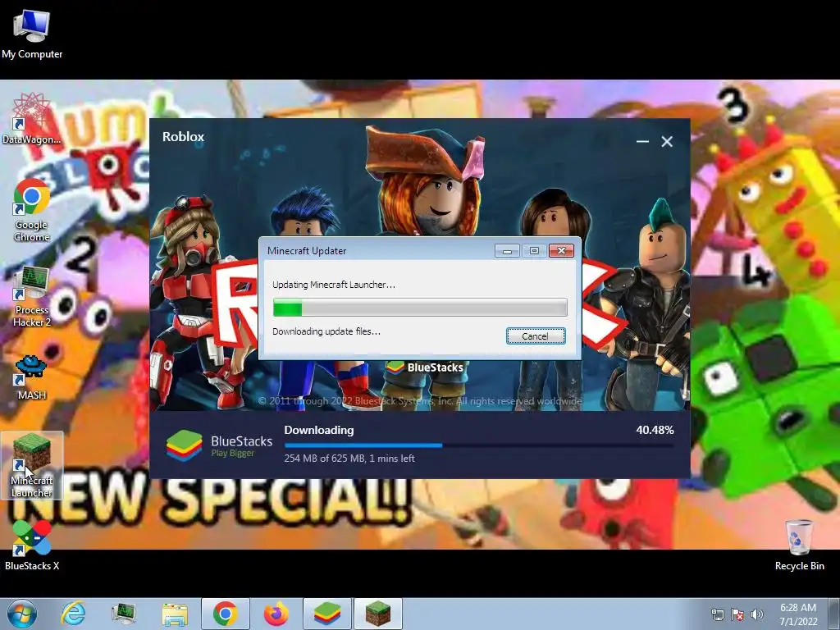Image resolution: width=840 pixels, height=630 pixels.
Task: Launch Firefox from the taskbar
Action: [276, 614]
